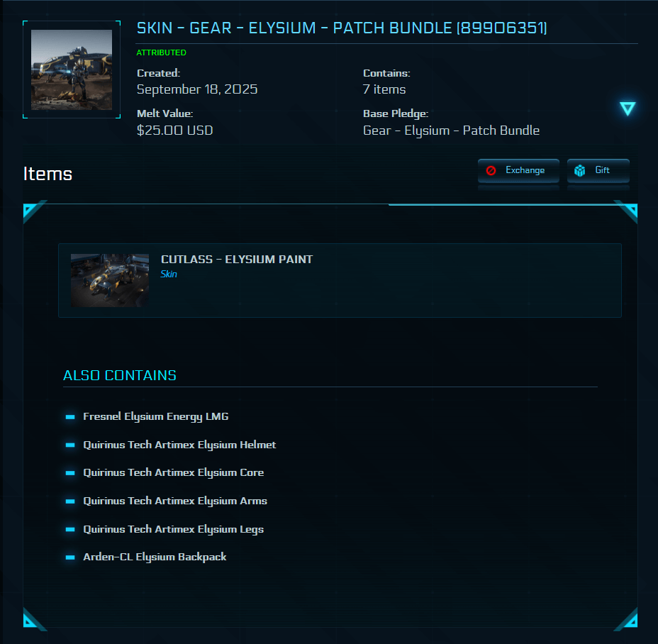This screenshot has height=644, width=658.
Task: Click the bullet beside Artimex Elysium Helmet
Action: click(x=70, y=445)
